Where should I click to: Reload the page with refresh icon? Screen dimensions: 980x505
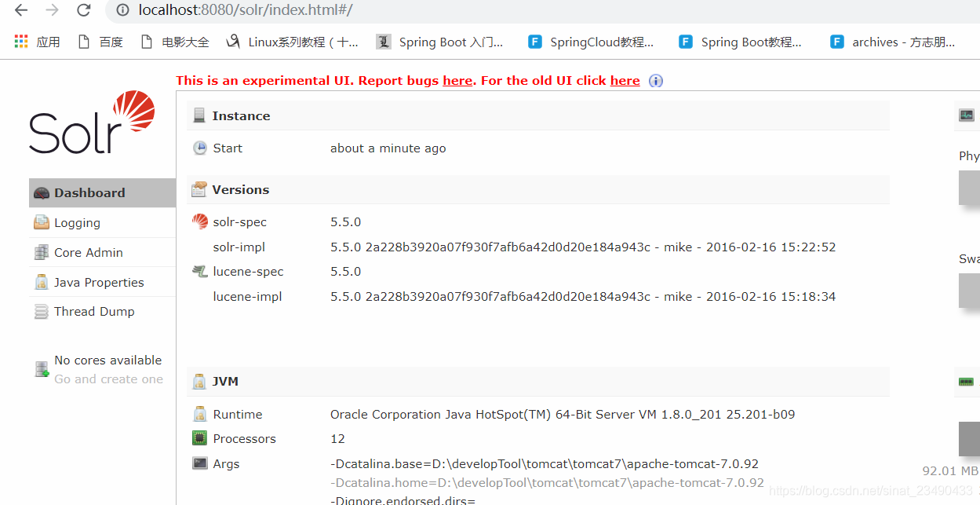(84, 10)
